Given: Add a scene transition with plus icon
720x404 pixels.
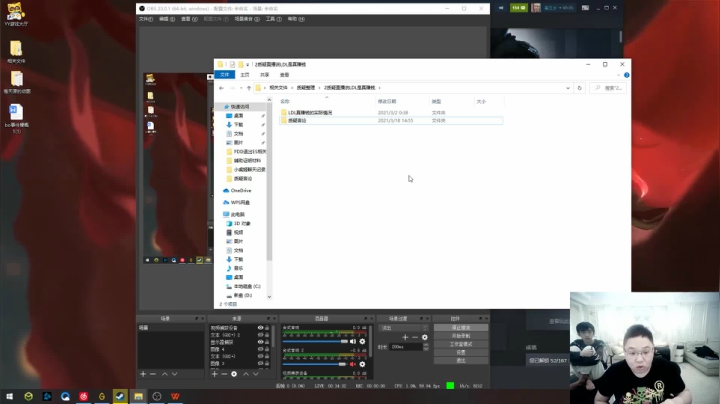Looking at the screenshot, I should pos(405,337).
